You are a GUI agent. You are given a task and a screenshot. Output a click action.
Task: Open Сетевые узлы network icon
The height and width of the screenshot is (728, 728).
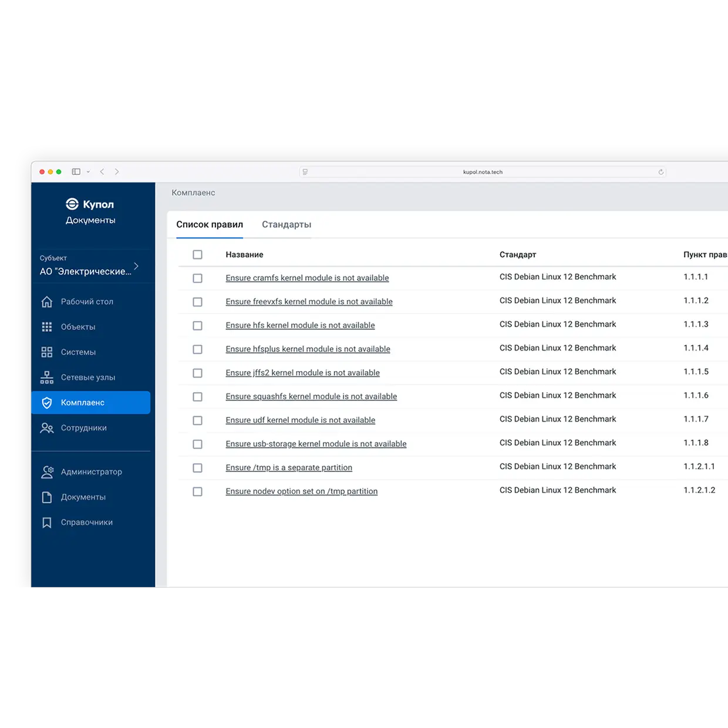[47, 378]
